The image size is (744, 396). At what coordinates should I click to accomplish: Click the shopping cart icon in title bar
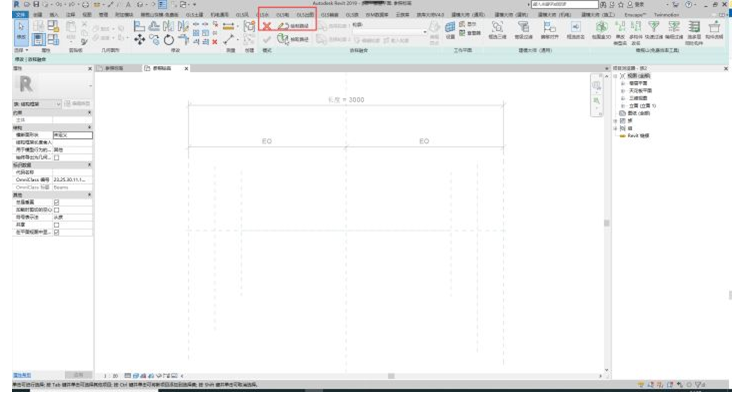point(675,4)
